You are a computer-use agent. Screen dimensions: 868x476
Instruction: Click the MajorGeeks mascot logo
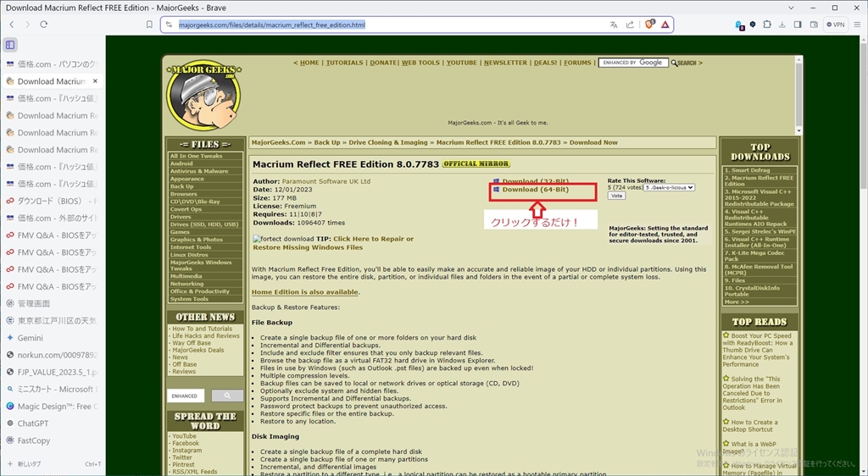[203, 95]
